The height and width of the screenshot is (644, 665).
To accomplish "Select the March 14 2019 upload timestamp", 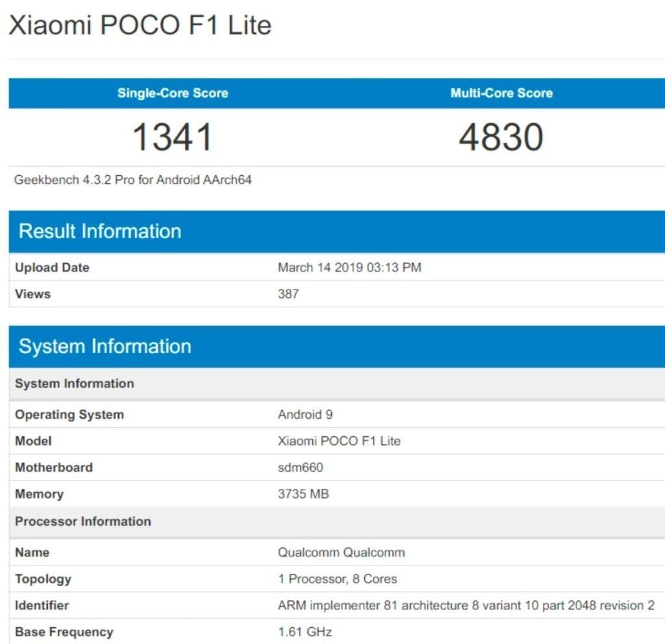I will pos(349,267).
